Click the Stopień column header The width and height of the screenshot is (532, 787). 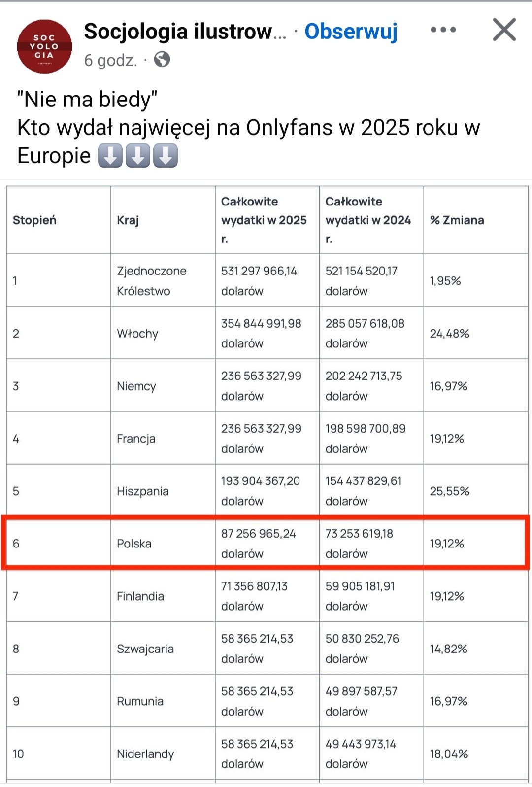[34, 220]
